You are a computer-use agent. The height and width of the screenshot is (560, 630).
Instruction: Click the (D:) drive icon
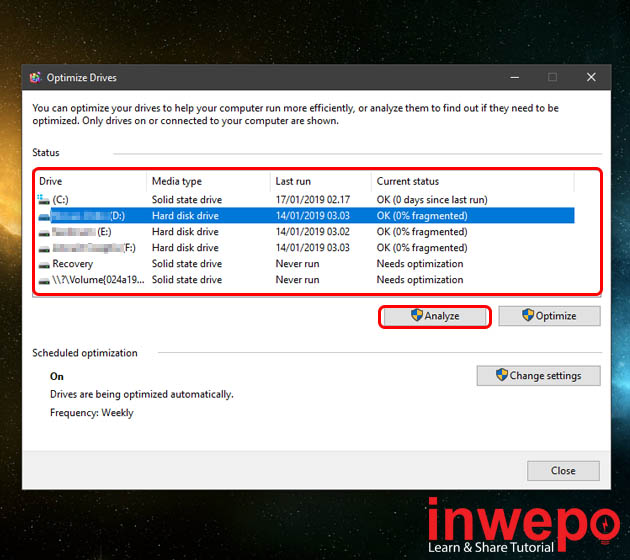coord(44,217)
